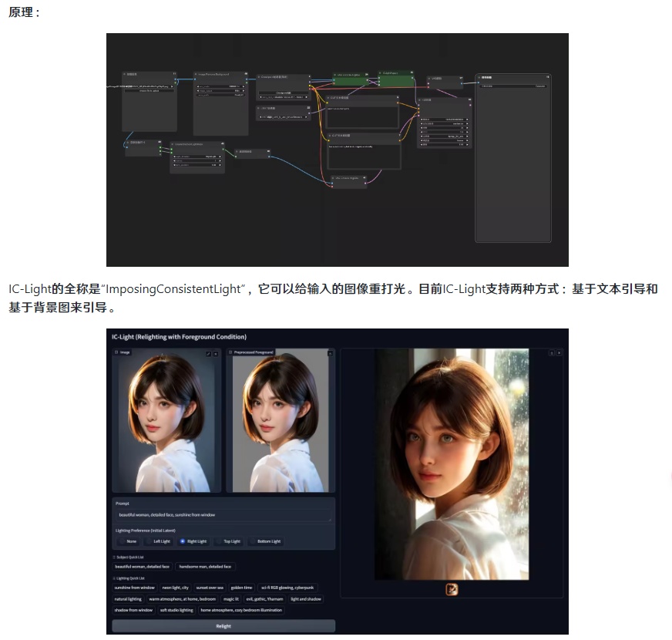Click the edit pencil icon on Image panel

pos(208,353)
